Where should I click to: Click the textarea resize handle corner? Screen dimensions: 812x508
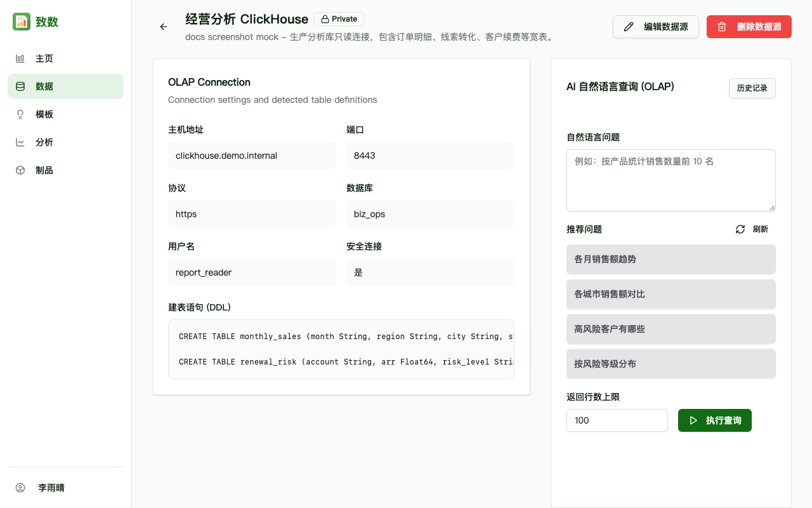[772, 208]
